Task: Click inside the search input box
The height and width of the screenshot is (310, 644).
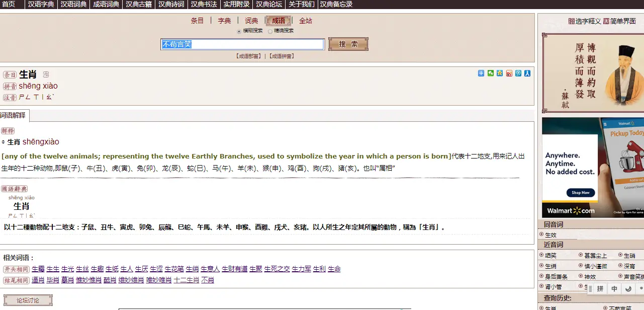Action: [241, 44]
